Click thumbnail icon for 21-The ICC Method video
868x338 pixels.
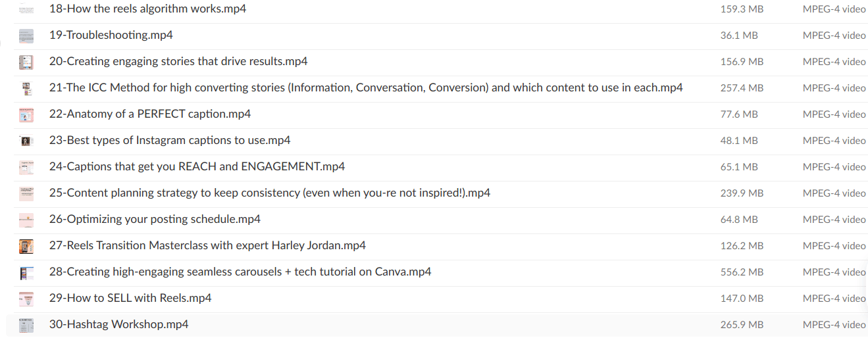(26, 89)
